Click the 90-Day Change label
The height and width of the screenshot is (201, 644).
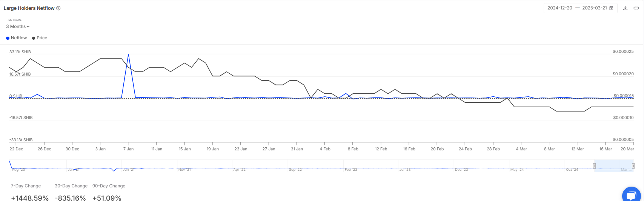[x=109, y=186]
